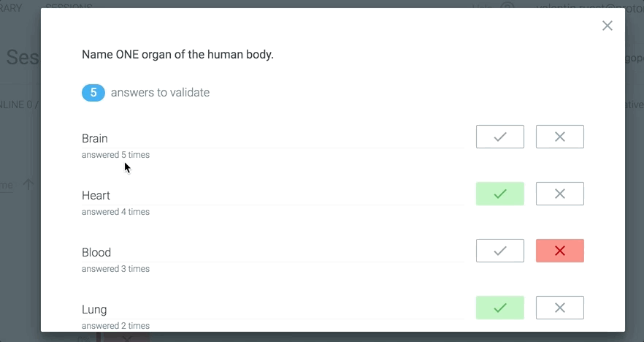Click the blue 5 answers badge
Screen dimensions: 644x342
tap(93, 93)
